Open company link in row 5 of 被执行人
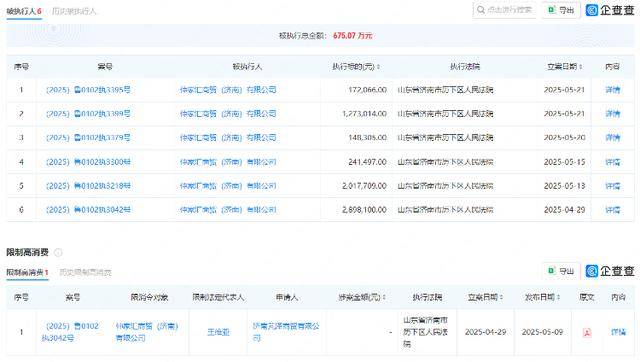Viewport: 640px width, 362px height. [x=228, y=186]
